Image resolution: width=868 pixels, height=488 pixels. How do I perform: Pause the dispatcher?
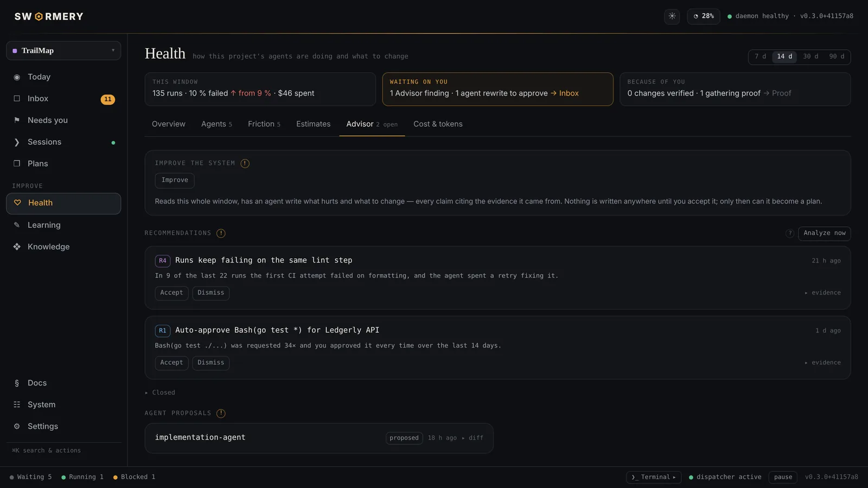(783, 477)
